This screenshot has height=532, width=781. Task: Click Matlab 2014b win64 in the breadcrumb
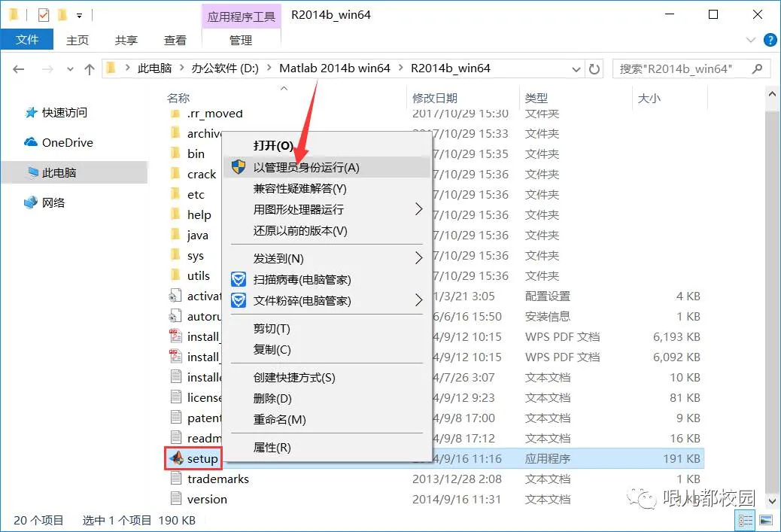point(335,68)
